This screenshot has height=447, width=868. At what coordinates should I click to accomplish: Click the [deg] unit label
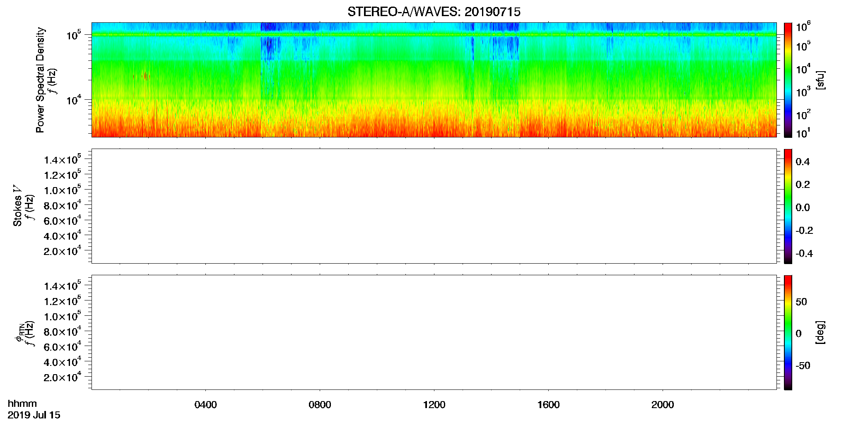click(x=820, y=332)
